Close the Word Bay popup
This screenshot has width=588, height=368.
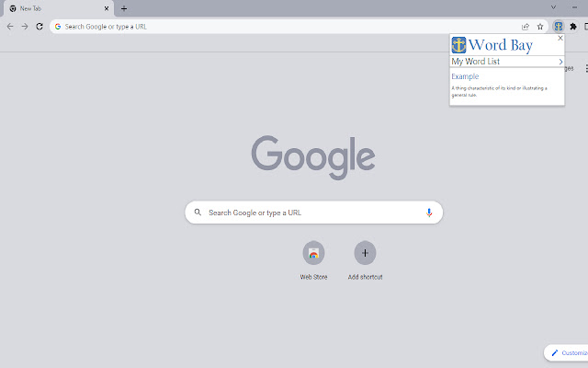pyautogui.click(x=560, y=38)
